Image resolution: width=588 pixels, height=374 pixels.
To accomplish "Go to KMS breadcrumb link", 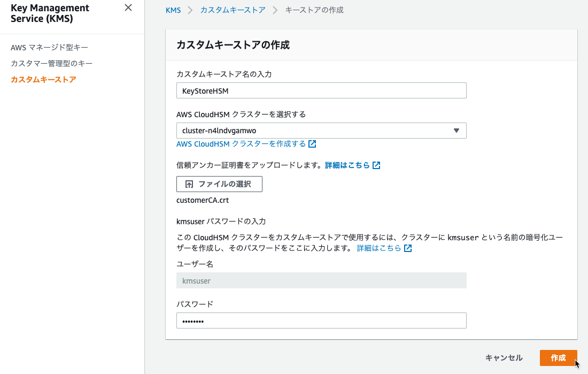I will [173, 10].
